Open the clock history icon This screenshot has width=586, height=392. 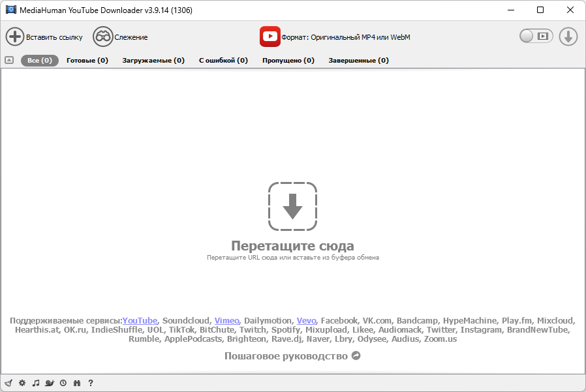coord(63,383)
